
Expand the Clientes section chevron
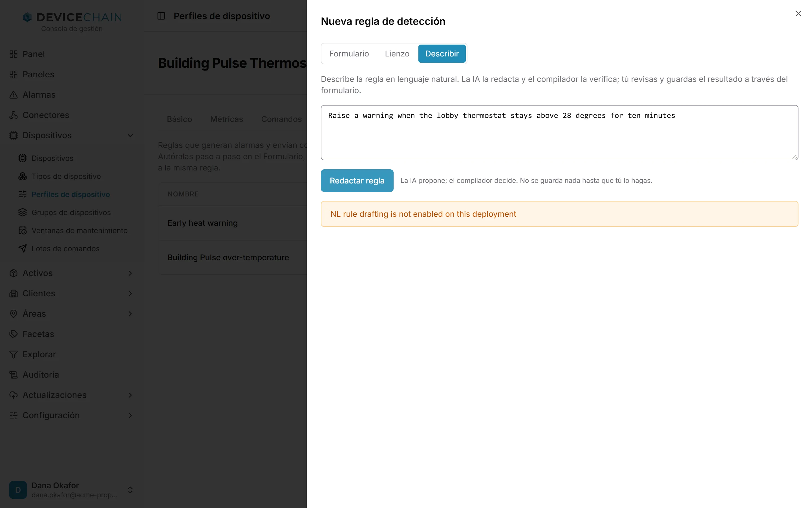click(130, 293)
